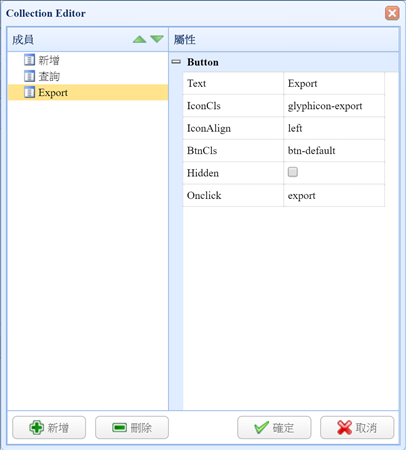Toggle the Hidden checkbox

click(x=293, y=172)
